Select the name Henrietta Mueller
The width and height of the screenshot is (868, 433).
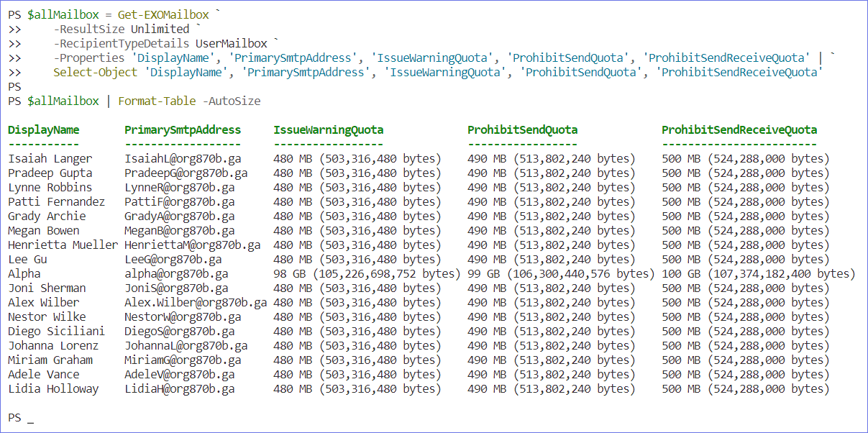[x=63, y=245]
